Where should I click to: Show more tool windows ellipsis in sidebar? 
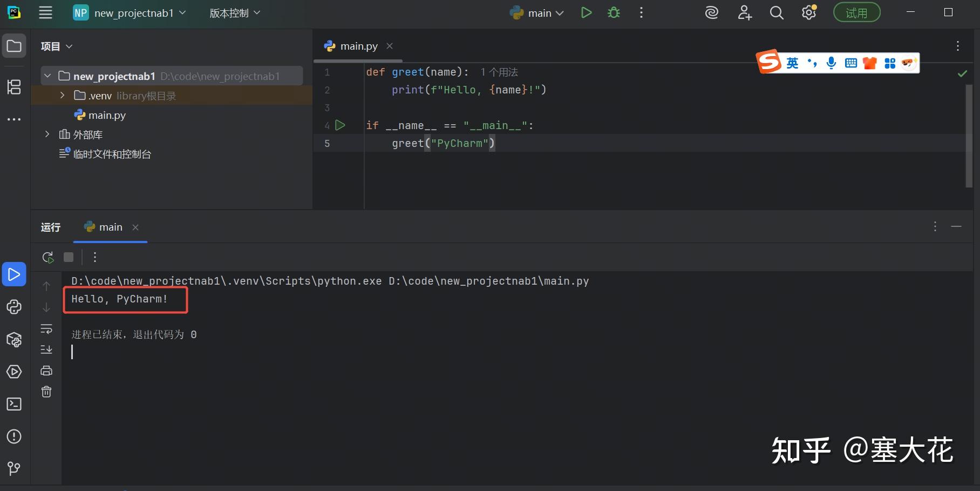[x=14, y=119]
